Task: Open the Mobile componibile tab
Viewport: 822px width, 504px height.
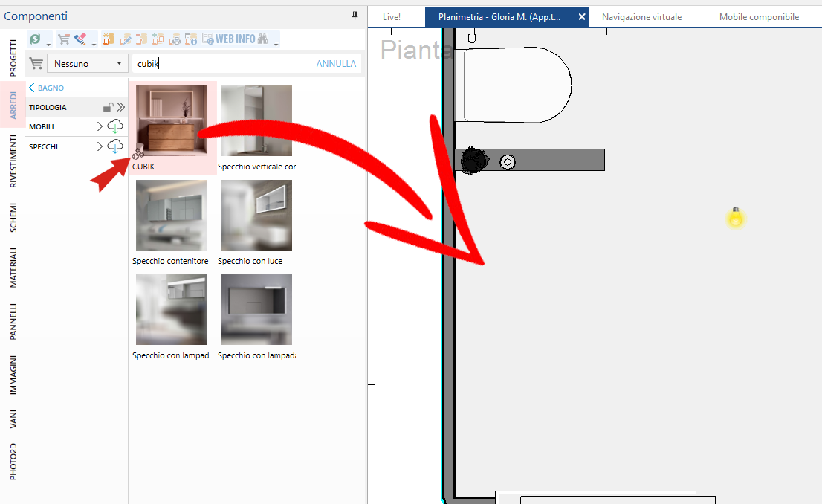Action: click(759, 17)
